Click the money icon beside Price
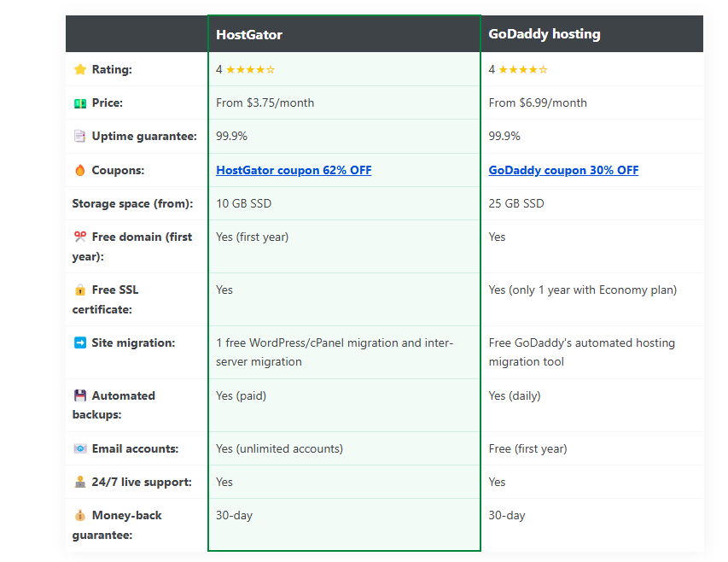Screen dimensions: 728x562 point(80,102)
